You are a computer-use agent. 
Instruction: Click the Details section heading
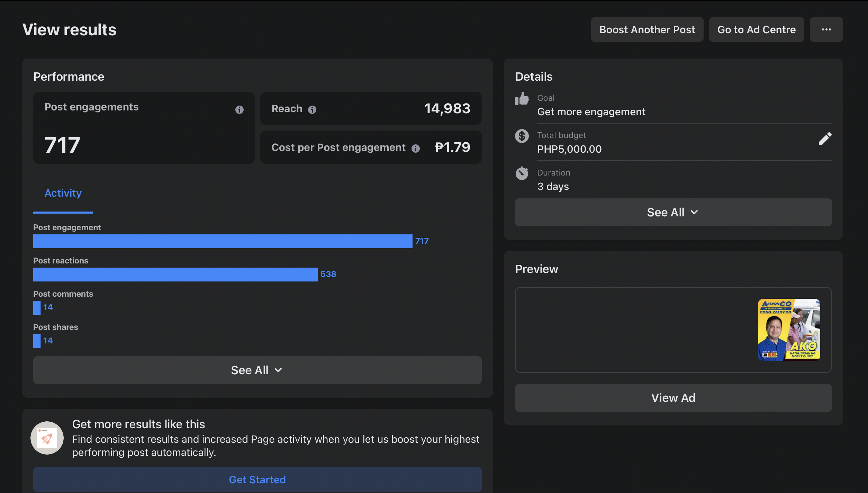click(x=534, y=77)
